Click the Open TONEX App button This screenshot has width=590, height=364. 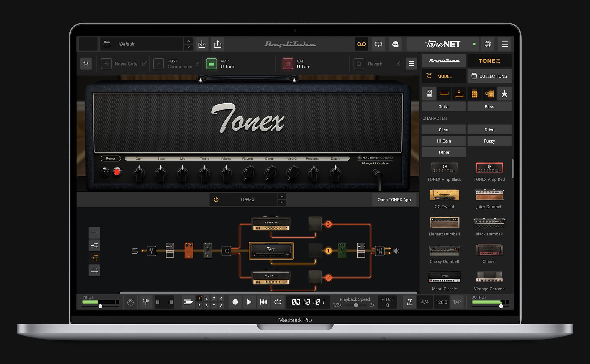tap(394, 200)
